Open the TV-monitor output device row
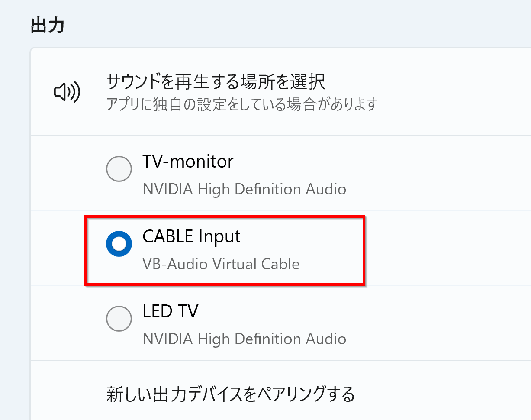Screen dimensions: 531x420 (x=281, y=173)
